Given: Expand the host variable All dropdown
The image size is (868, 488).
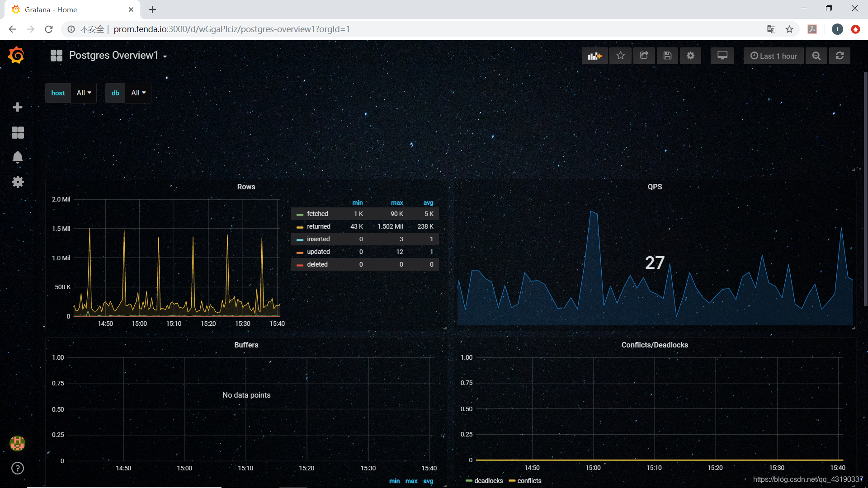Looking at the screenshot, I should coord(84,93).
